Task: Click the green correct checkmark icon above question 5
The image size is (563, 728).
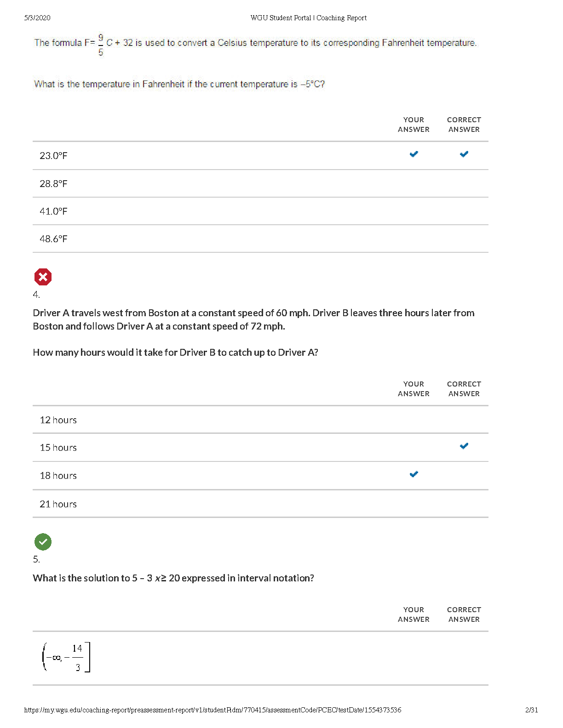Action: click(43, 542)
